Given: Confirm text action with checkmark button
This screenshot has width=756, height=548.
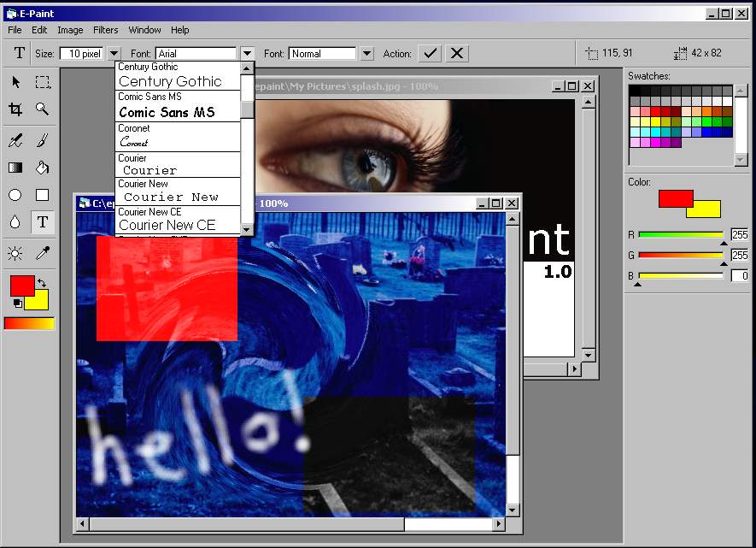Looking at the screenshot, I should (431, 53).
